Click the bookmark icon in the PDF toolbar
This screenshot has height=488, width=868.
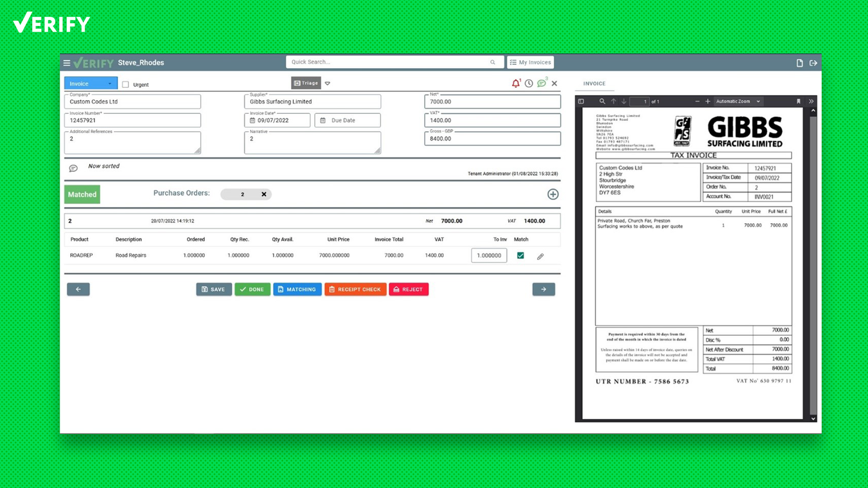point(799,101)
